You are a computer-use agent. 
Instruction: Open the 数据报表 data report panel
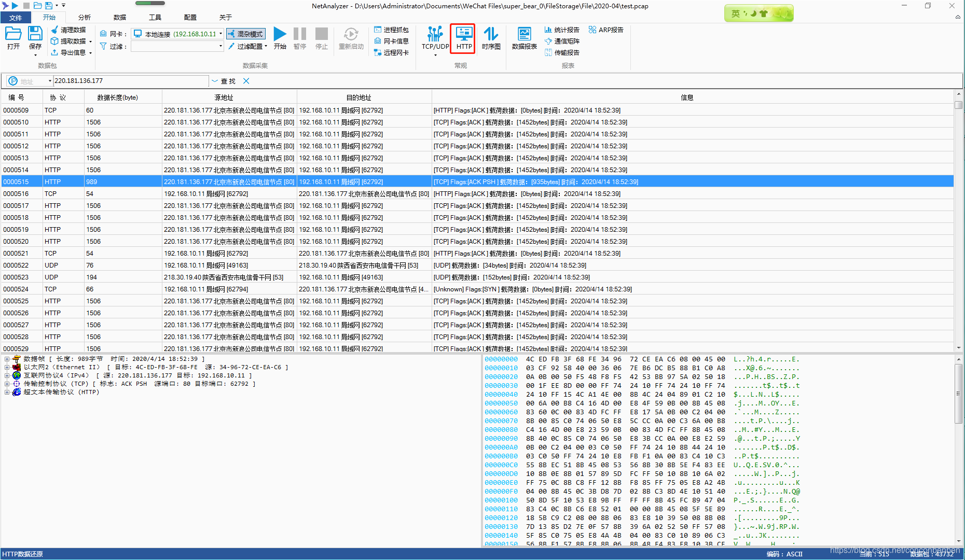click(x=523, y=38)
